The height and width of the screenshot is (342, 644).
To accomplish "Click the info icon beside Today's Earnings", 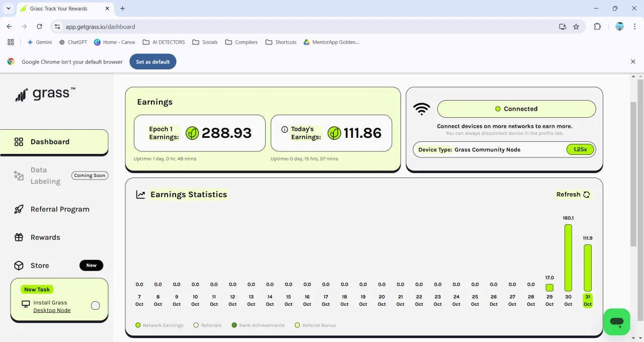I will coord(285,129).
